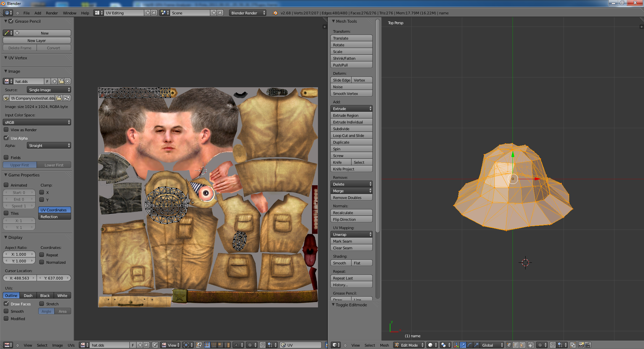Viewport: 644px width, 349px height.
Task: Open the Unwrap dropdown menu
Action: [x=351, y=234]
